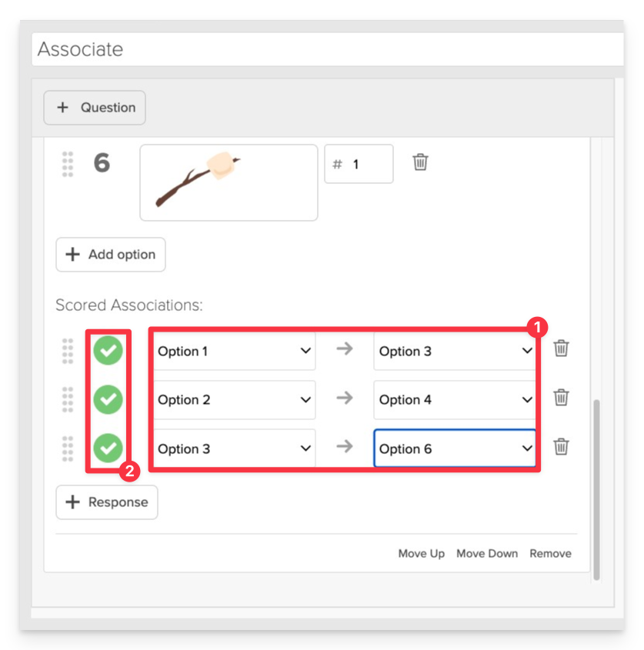Delete option 6 using its trash icon
The image size is (644, 650).
[x=420, y=162]
